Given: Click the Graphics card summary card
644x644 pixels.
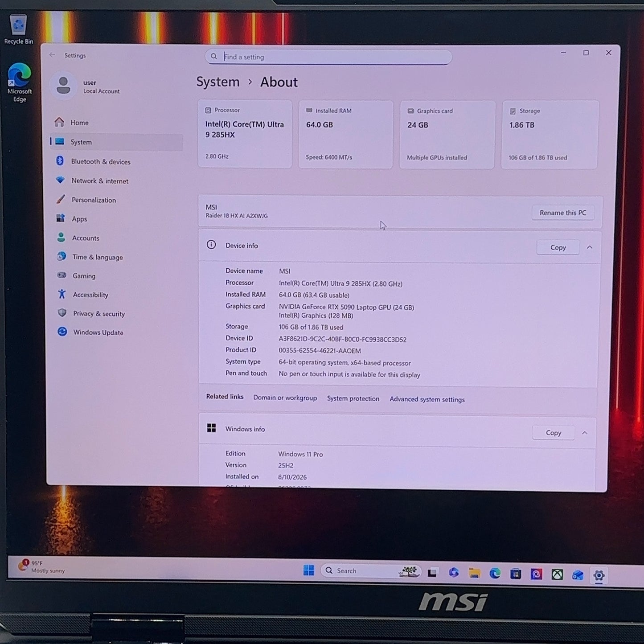Looking at the screenshot, I should [x=447, y=135].
